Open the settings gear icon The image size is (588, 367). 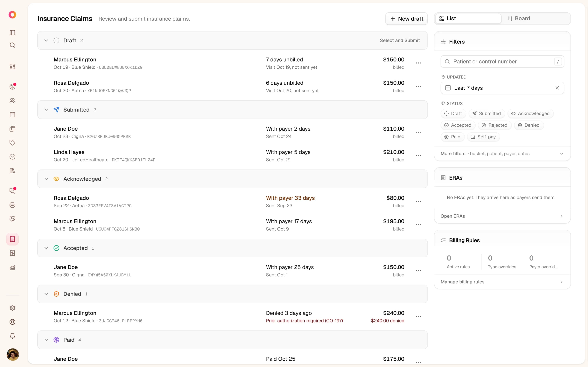[x=12, y=308]
